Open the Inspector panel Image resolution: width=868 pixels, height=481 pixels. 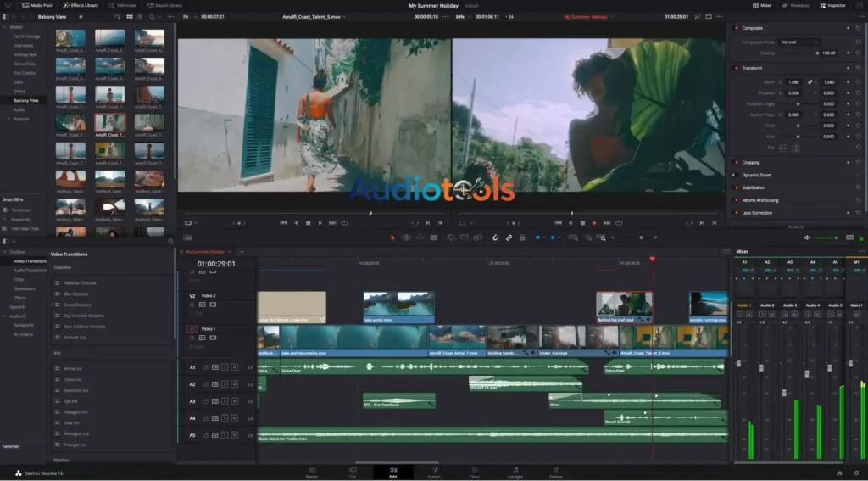click(x=832, y=5)
